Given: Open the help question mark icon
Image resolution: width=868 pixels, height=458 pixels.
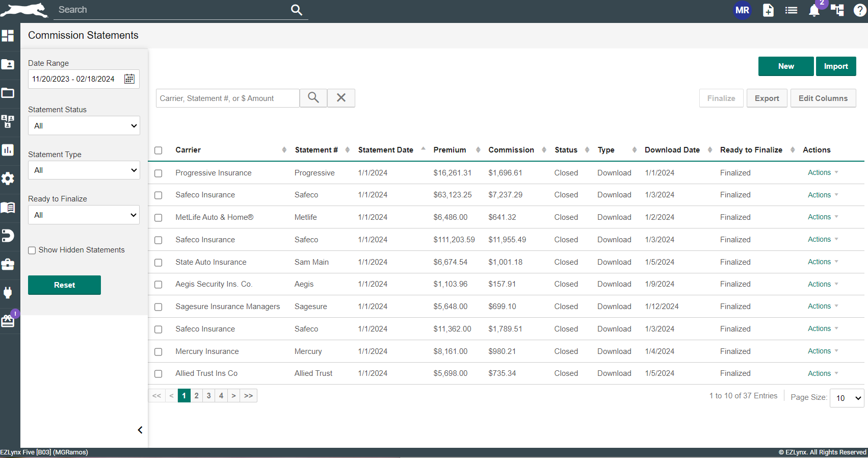Looking at the screenshot, I should coord(860,10).
